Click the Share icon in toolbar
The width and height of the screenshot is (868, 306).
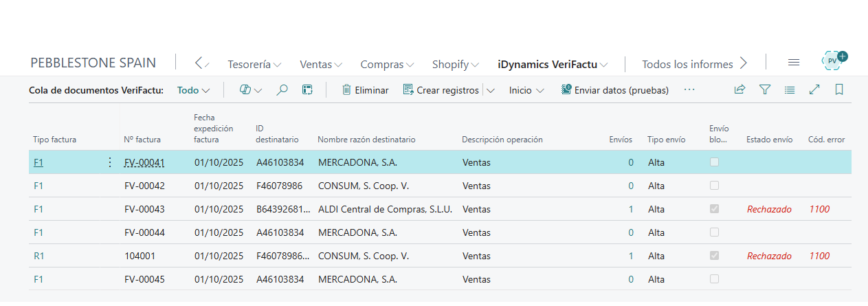click(739, 90)
